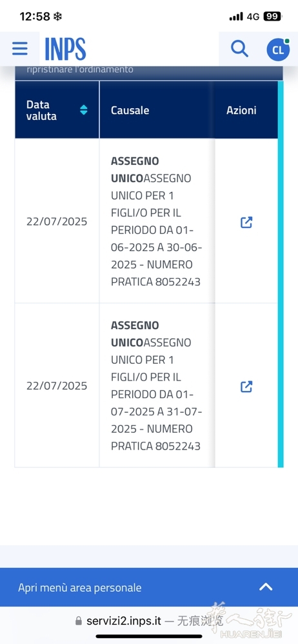
Task: Open the CL user profile avatar
Action: pyautogui.click(x=278, y=50)
